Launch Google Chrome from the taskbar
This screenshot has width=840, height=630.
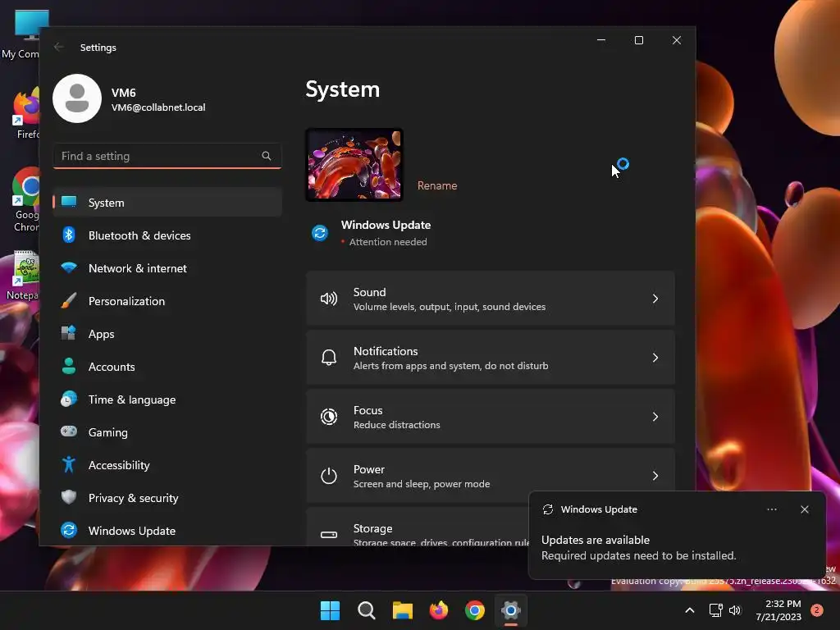[475, 610]
